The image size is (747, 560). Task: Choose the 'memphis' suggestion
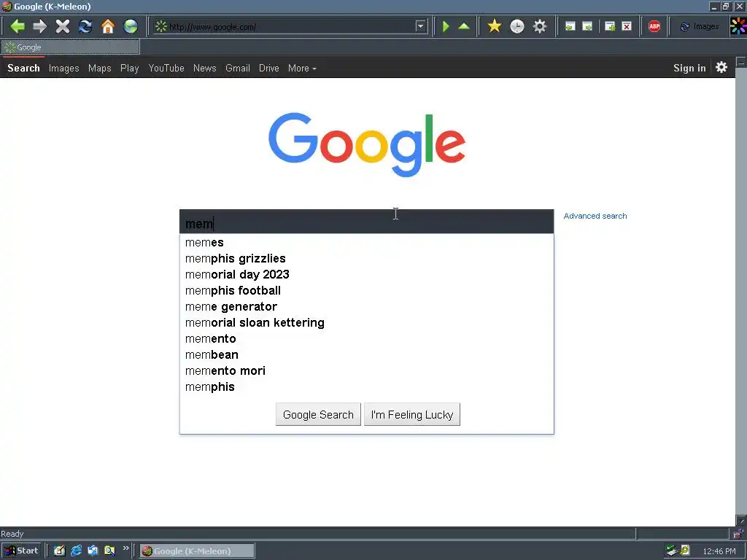[x=366, y=386]
